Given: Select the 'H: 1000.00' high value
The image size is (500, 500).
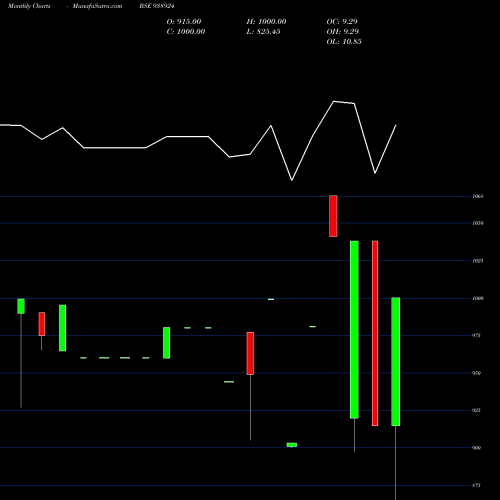Looking at the screenshot, I should 266,22.
